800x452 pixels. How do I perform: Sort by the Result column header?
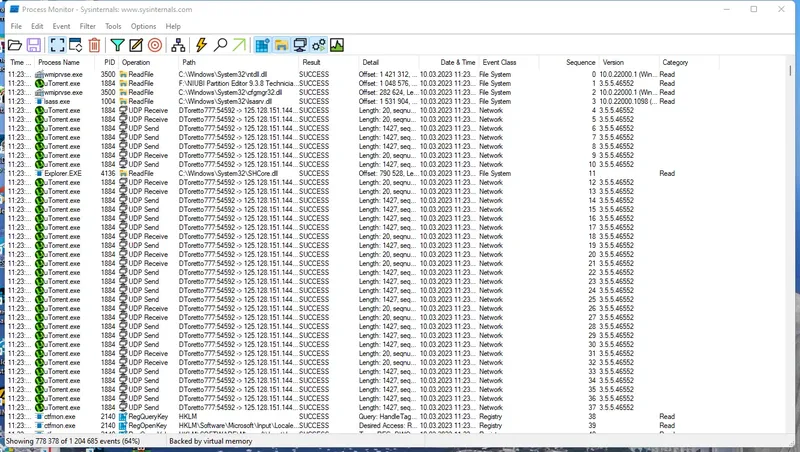(329, 62)
